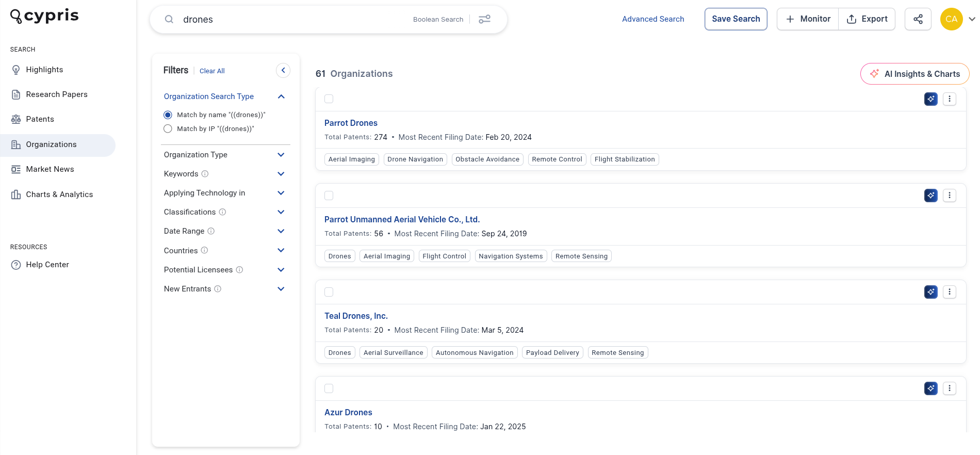Open Advanced Search link
980x455 pixels.
653,19
